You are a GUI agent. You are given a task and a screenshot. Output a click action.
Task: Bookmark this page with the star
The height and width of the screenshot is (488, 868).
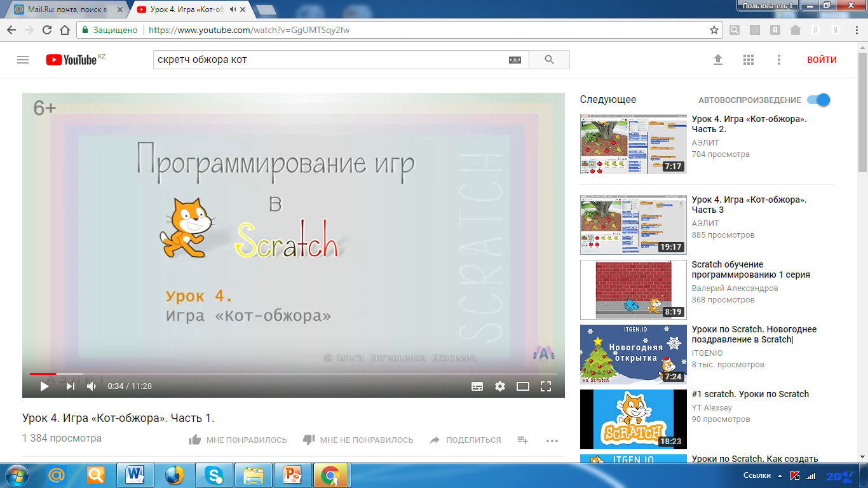pos(714,30)
